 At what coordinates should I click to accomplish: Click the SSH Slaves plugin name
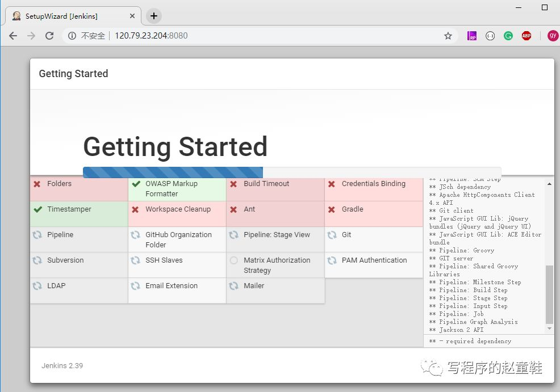[164, 260]
